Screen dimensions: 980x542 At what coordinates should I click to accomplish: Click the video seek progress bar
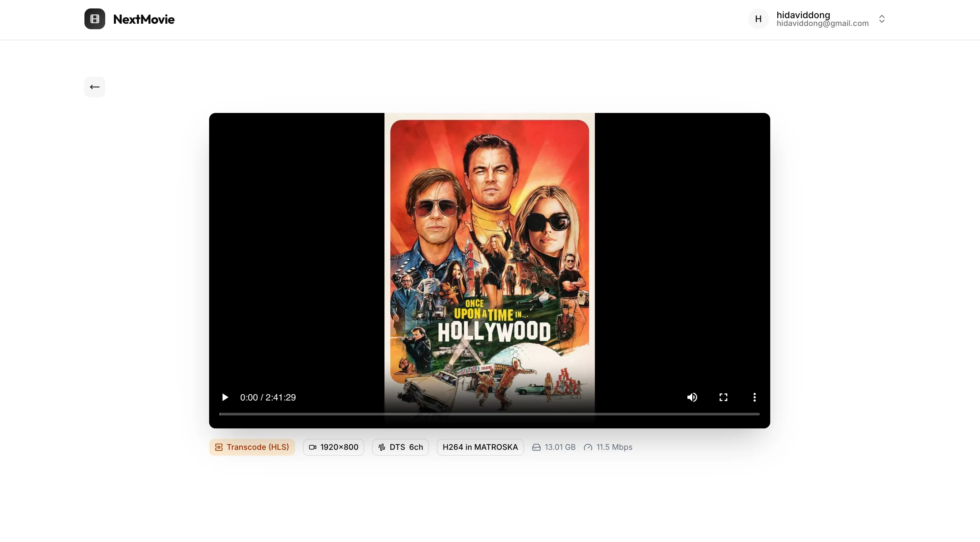[x=489, y=414]
